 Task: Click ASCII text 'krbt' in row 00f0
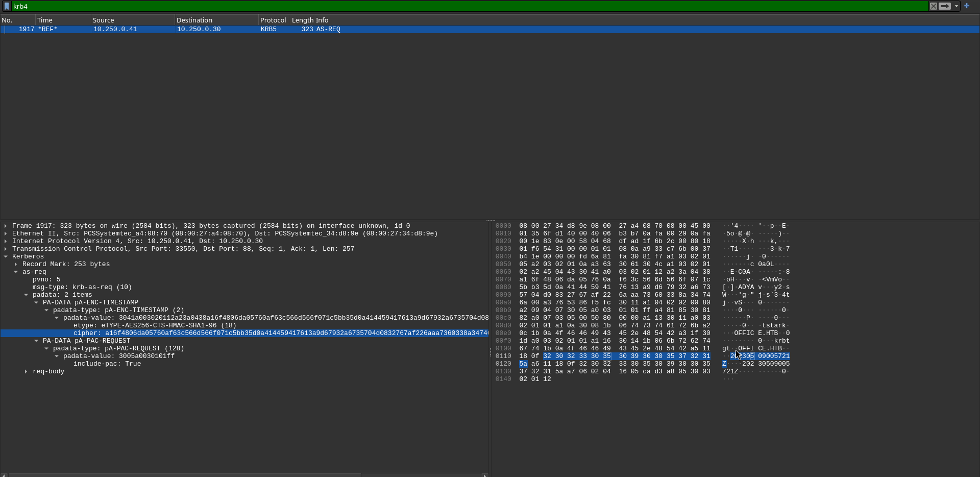tap(781, 341)
